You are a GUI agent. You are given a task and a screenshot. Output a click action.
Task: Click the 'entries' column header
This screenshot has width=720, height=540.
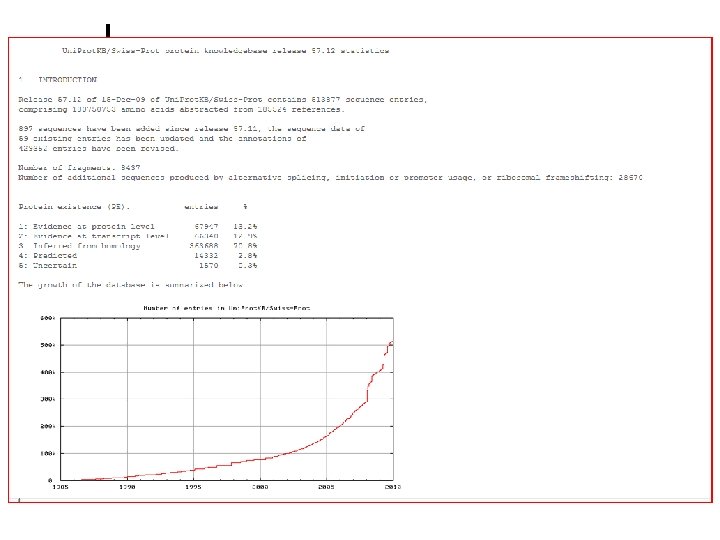point(201,207)
